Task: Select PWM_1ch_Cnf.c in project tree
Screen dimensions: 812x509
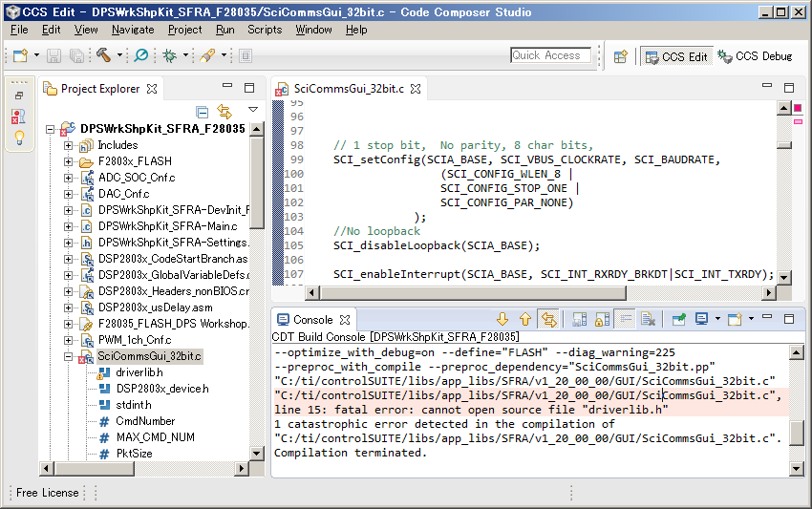Action: [x=135, y=340]
